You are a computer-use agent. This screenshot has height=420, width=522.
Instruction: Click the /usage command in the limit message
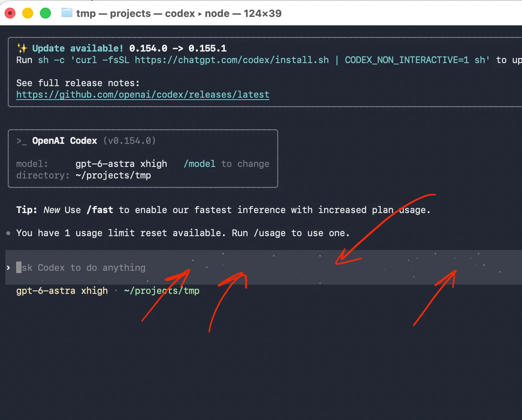[x=269, y=233]
